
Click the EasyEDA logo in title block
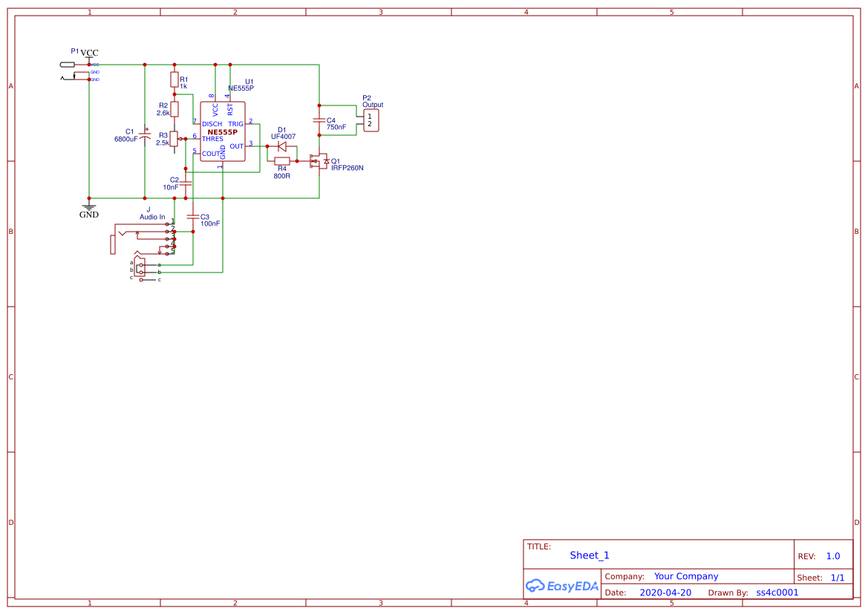562,586
